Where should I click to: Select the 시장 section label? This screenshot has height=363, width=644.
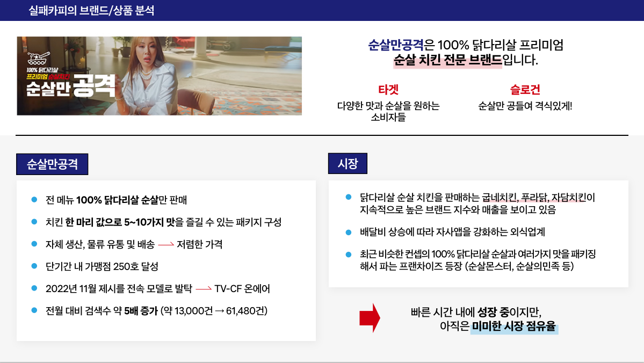(348, 163)
